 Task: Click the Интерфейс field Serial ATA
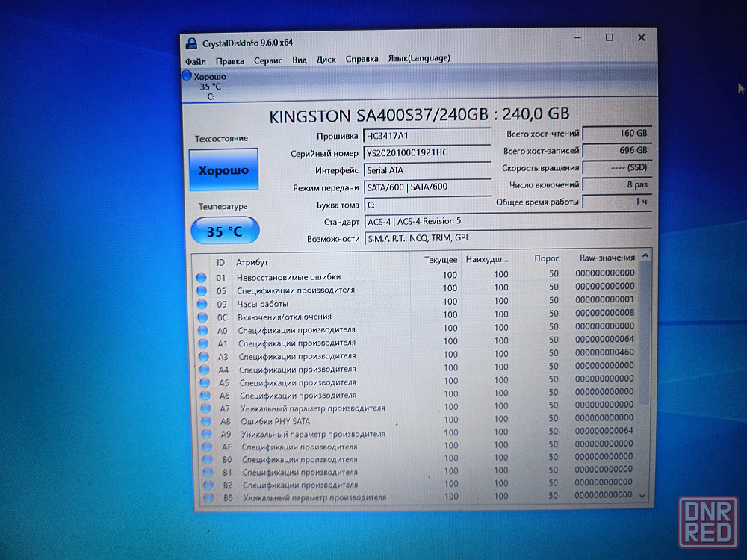[427, 170]
